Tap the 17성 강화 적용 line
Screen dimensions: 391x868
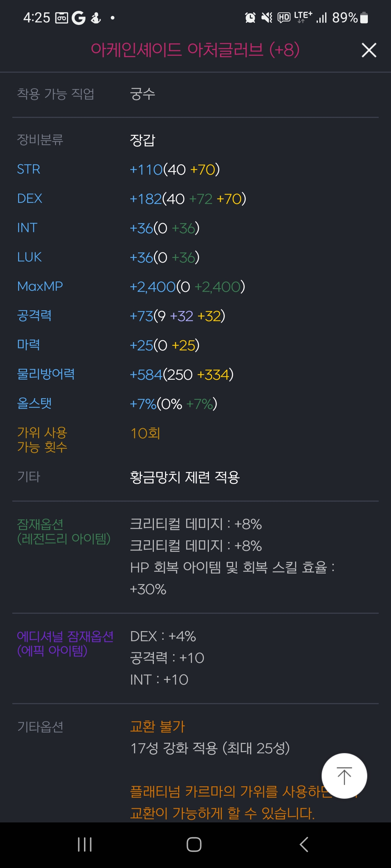point(210,748)
